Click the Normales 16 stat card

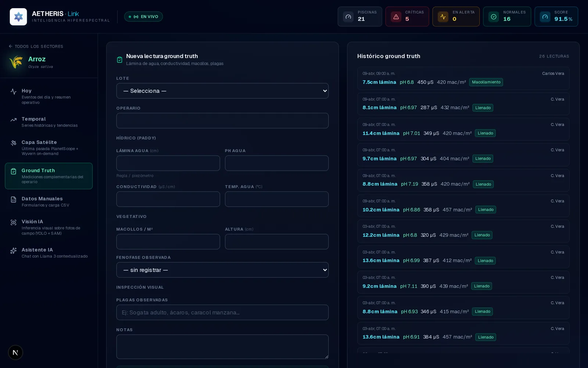coord(507,17)
